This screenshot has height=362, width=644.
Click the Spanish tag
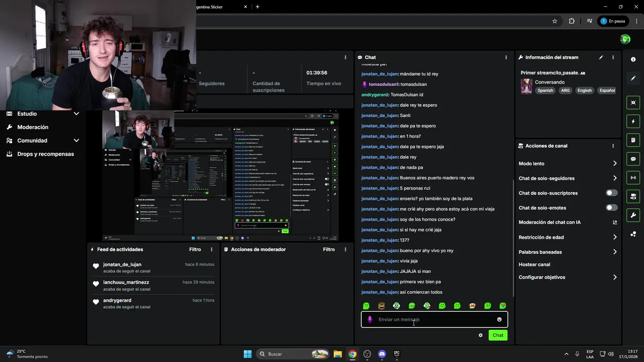click(x=545, y=90)
